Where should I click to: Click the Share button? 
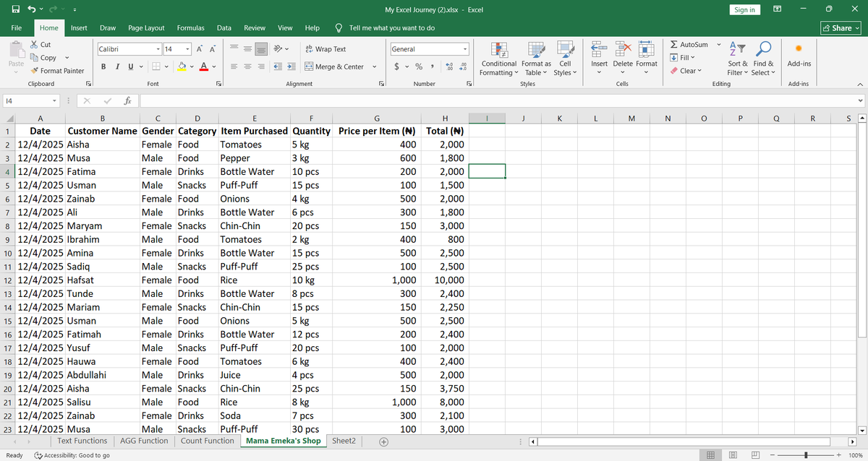(841, 28)
